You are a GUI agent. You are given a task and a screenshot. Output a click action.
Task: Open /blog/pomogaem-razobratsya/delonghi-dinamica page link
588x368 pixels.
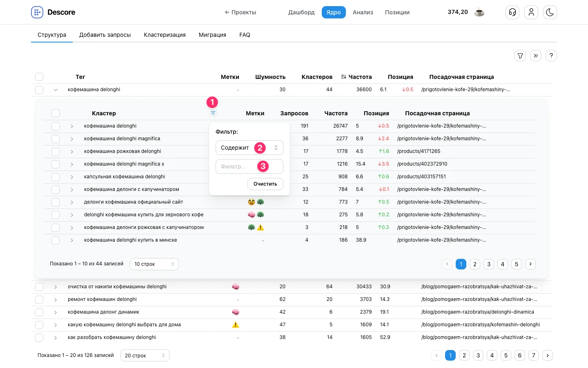(x=478, y=312)
